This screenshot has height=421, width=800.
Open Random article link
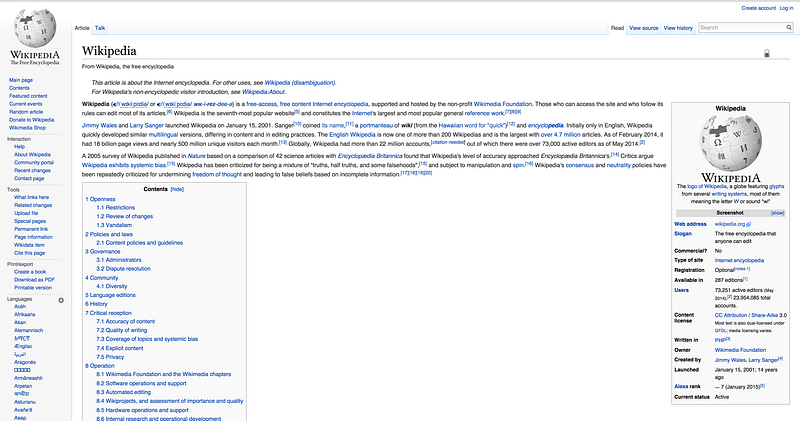tap(26, 112)
